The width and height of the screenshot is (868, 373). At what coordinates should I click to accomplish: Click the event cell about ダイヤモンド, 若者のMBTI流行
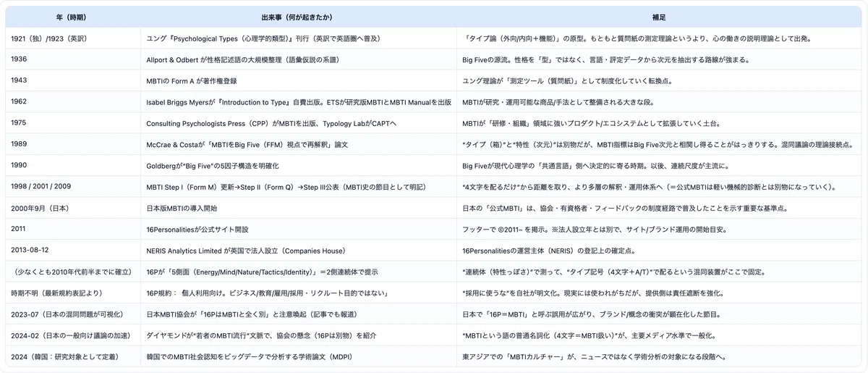point(298,335)
